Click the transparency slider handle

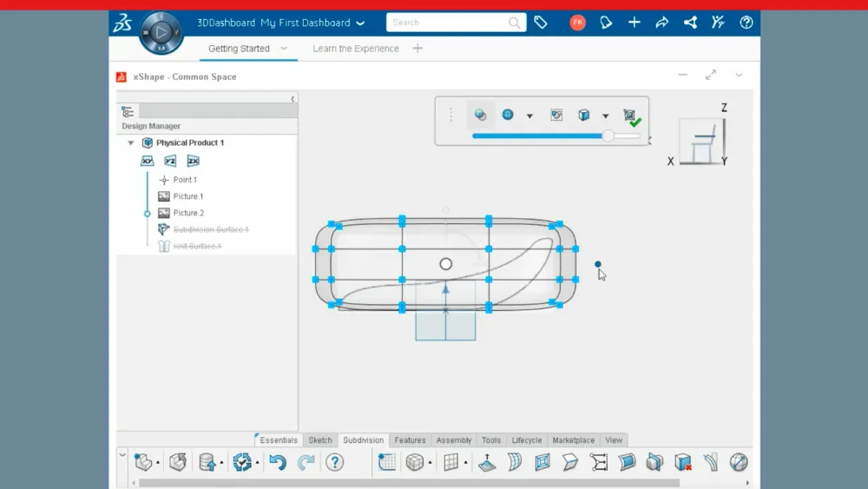click(x=608, y=135)
